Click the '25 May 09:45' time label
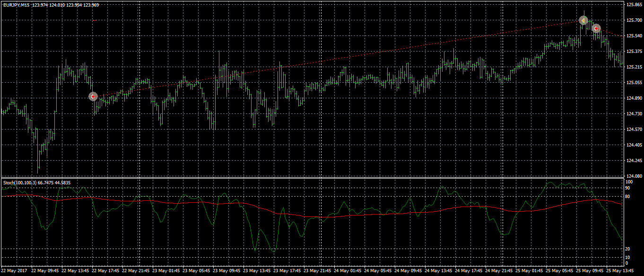The image size is (644, 276). (590, 271)
